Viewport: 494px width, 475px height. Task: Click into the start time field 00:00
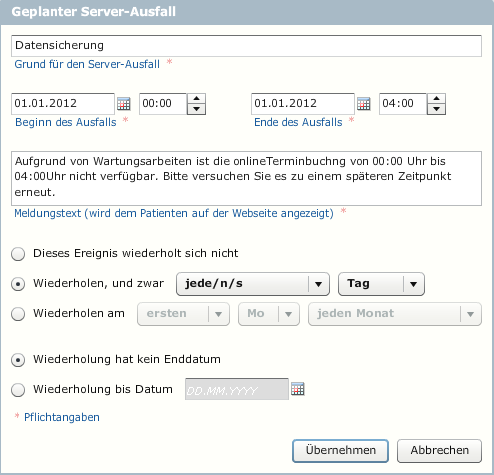[x=163, y=104]
